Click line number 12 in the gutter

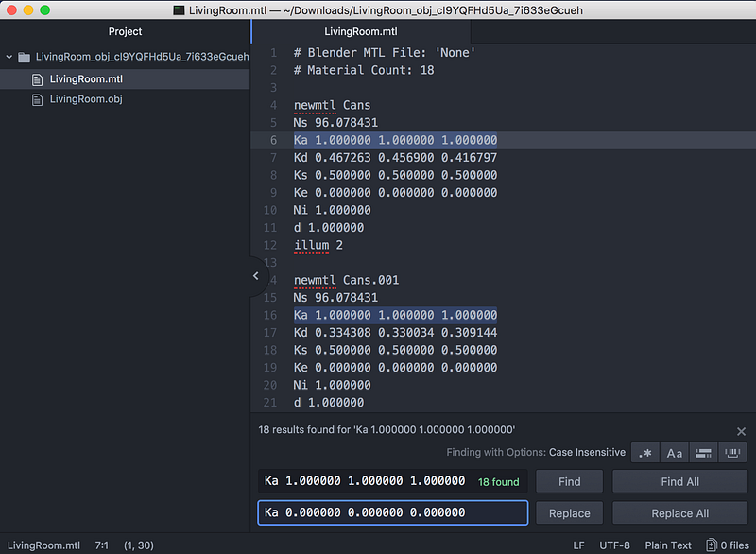[x=270, y=246]
